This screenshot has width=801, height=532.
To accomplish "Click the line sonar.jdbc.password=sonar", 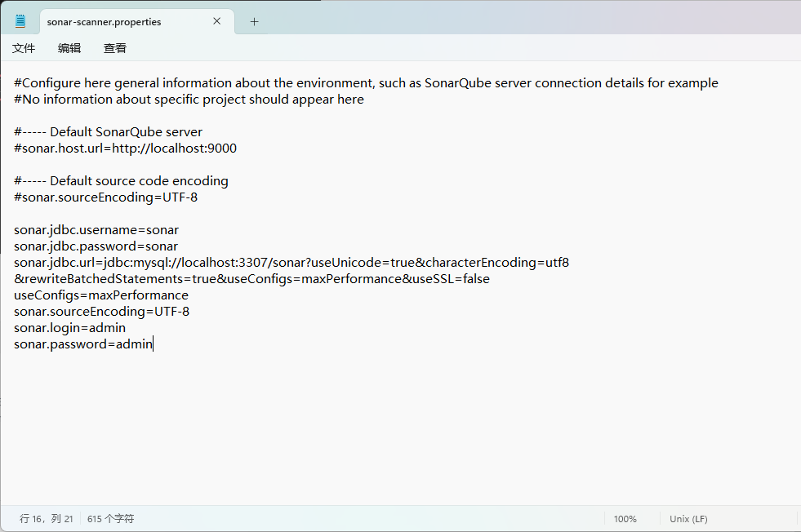I will [96, 246].
